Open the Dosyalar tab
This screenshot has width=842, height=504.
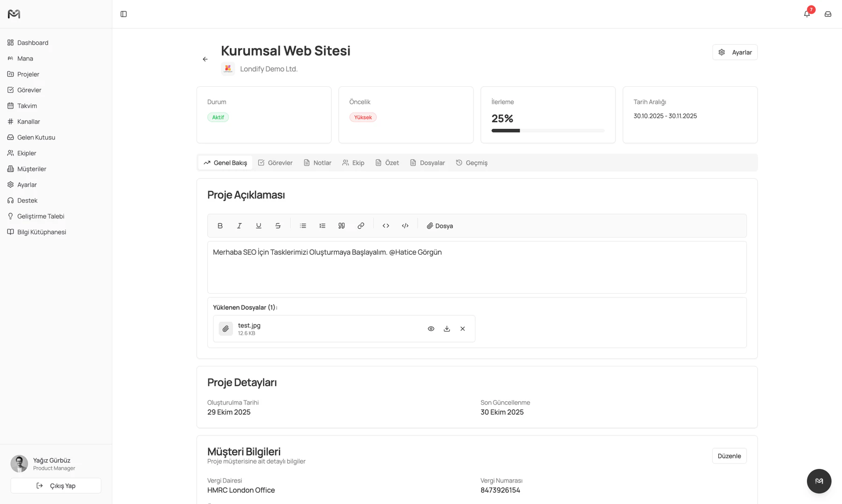[x=427, y=162]
